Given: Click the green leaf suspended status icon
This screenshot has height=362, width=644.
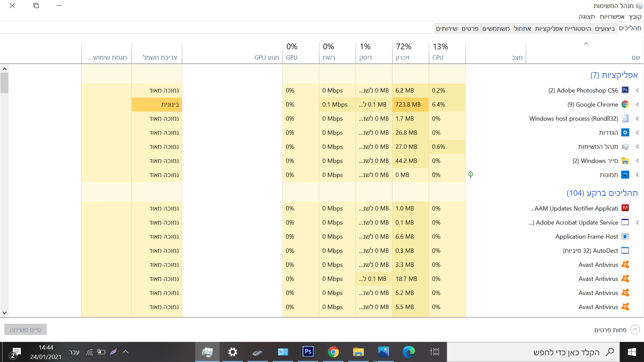Looking at the screenshot, I should pyautogui.click(x=471, y=175).
